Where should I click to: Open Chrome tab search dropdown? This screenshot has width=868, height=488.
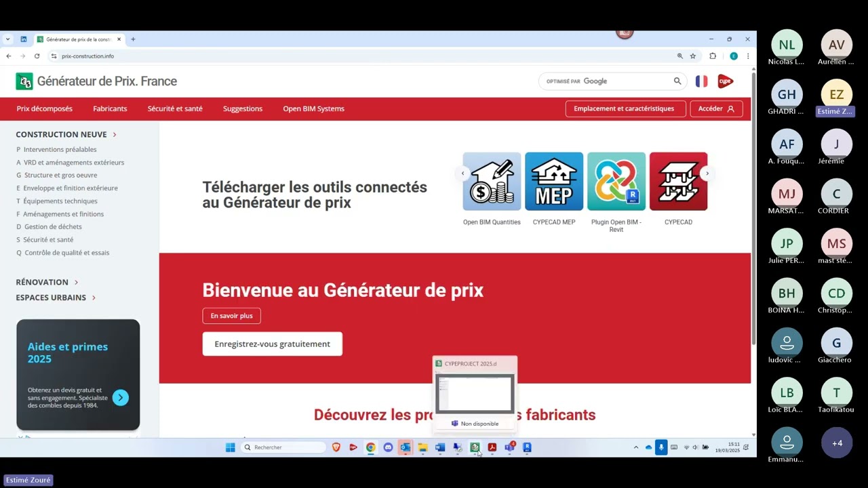click(8, 39)
